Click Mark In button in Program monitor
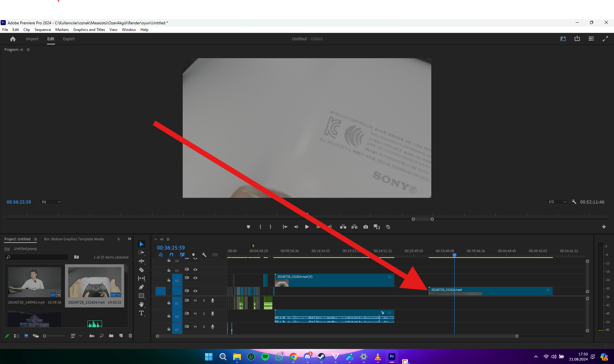This screenshot has width=614, height=364. click(260, 227)
